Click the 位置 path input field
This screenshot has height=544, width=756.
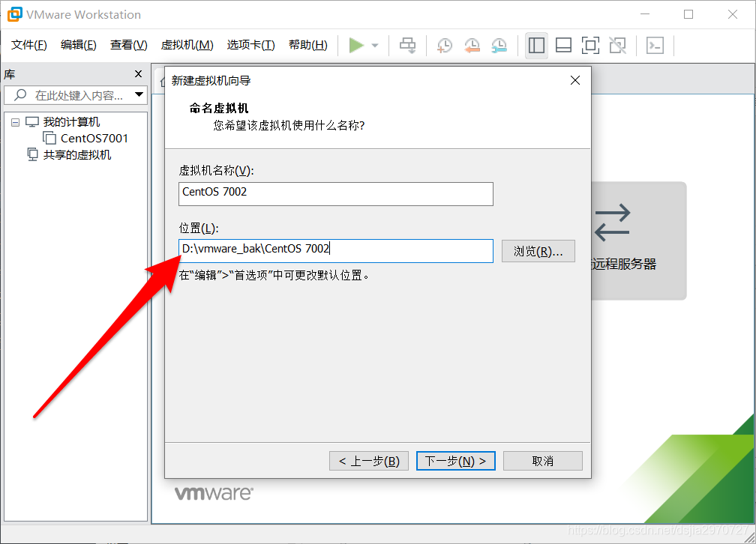tap(335, 250)
